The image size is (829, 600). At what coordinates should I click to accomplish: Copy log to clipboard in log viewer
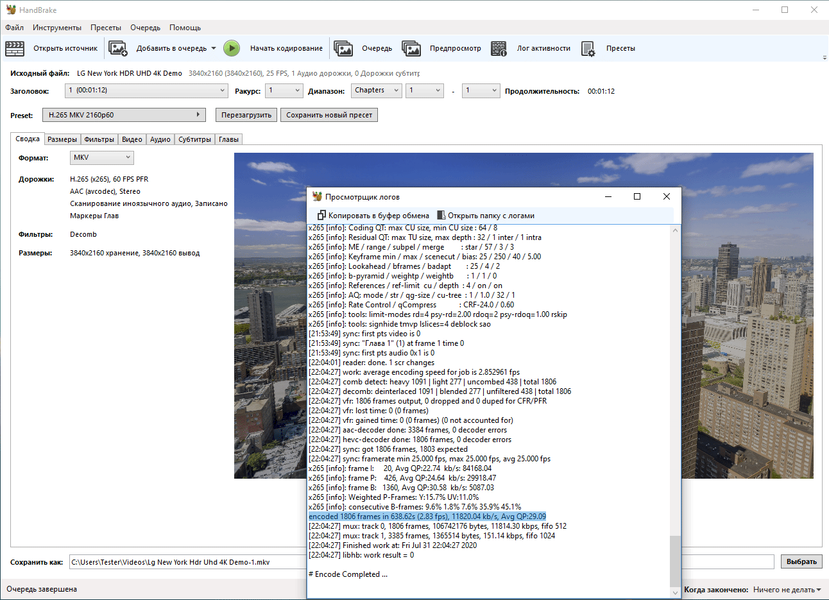click(373, 215)
